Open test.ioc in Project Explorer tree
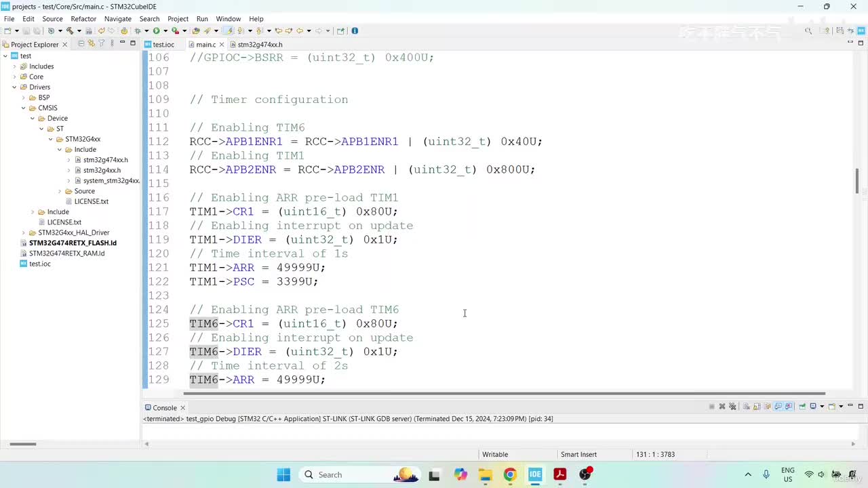Image resolution: width=868 pixels, height=488 pixels. click(x=39, y=264)
